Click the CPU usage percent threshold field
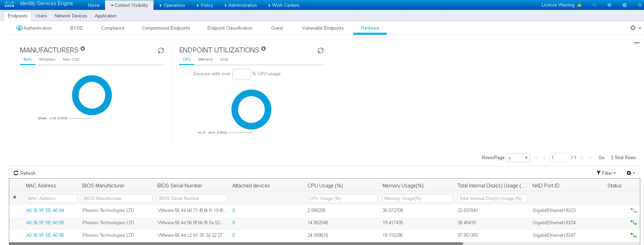The height and width of the screenshot is (245, 644). (241, 74)
